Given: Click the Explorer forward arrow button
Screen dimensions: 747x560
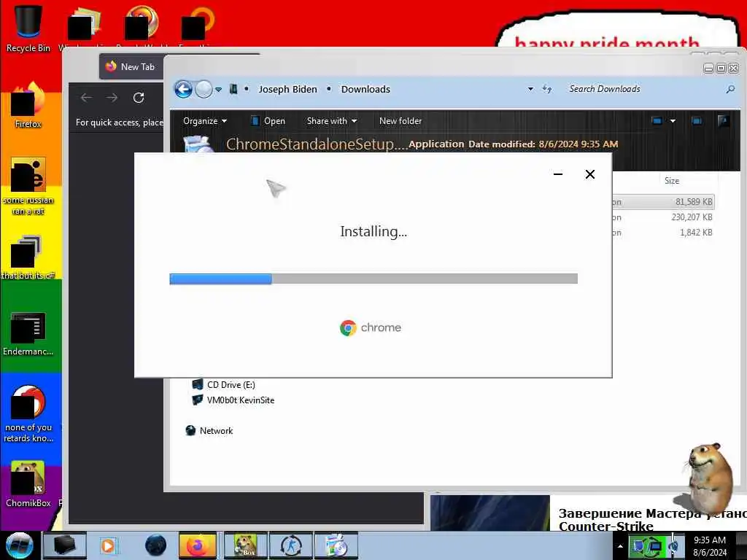Looking at the screenshot, I should coord(204,89).
